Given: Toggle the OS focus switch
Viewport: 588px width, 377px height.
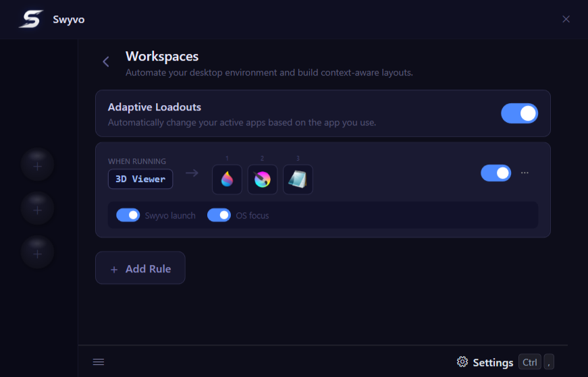Looking at the screenshot, I should click(x=219, y=215).
